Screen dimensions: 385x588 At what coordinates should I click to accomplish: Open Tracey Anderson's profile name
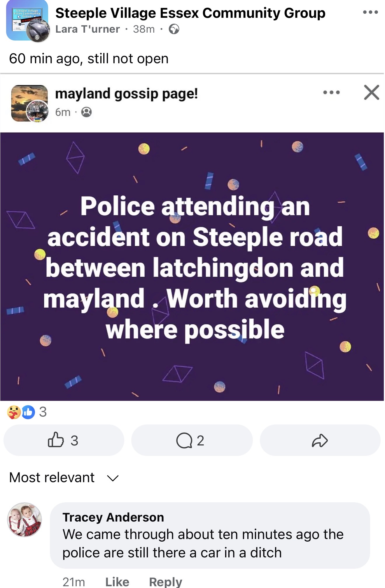click(113, 517)
